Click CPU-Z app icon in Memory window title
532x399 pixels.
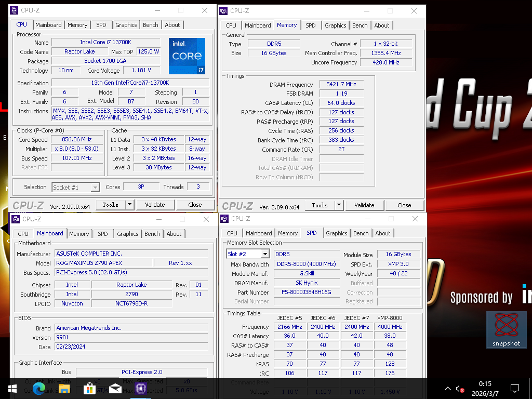click(223, 11)
